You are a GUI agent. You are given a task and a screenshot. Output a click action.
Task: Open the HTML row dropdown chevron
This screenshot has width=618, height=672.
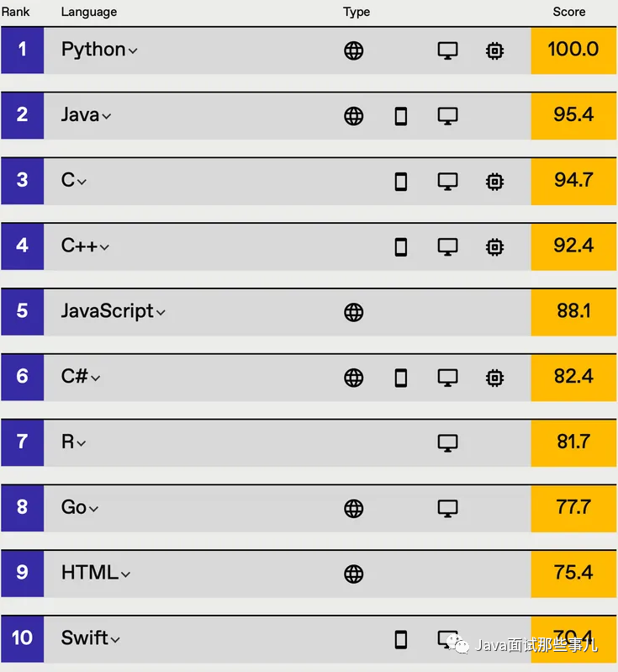pos(125,574)
